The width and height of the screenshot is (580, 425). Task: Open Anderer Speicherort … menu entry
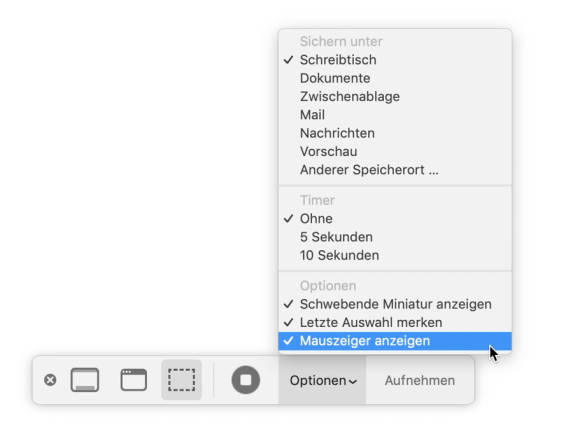point(395,170)
